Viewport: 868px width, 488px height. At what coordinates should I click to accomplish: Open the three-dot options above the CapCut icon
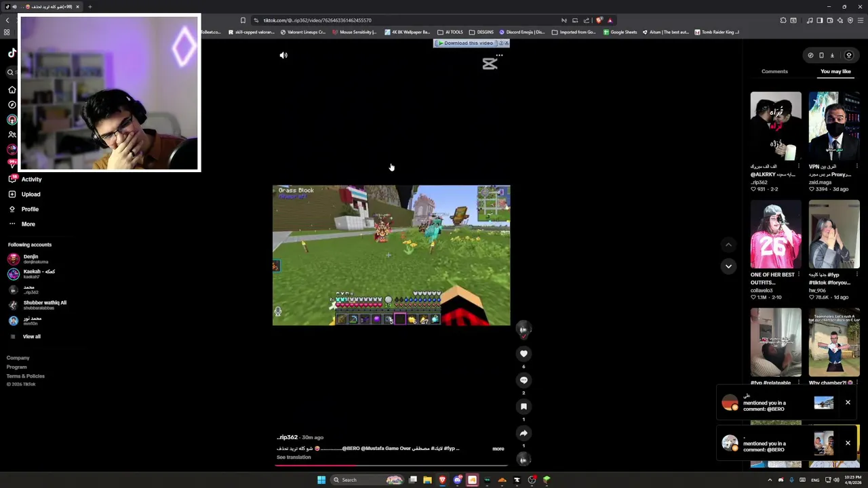499,55
